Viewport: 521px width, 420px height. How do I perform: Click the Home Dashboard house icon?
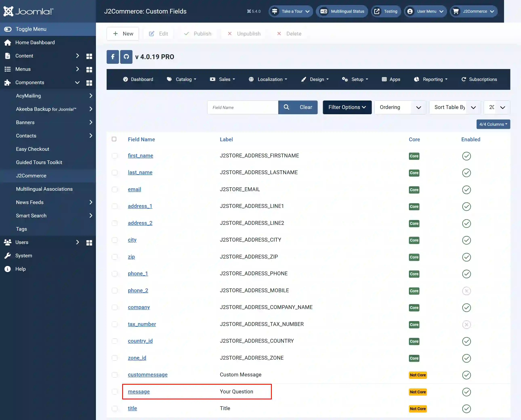7,43
